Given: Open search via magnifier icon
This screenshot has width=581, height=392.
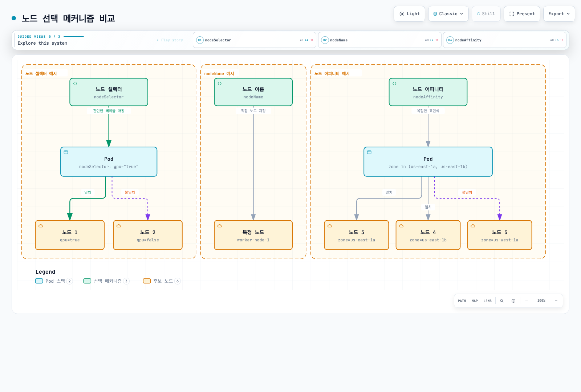Looking at the screenshot, I should (502, 301).
